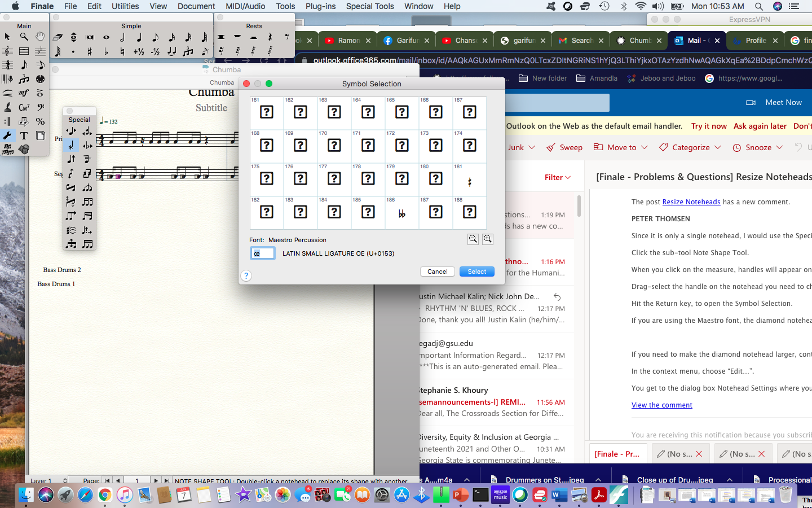Click the Cancel button in Symbol Selection
The width and height of the screenshot is (812, 508).
[x=437, y=271]
